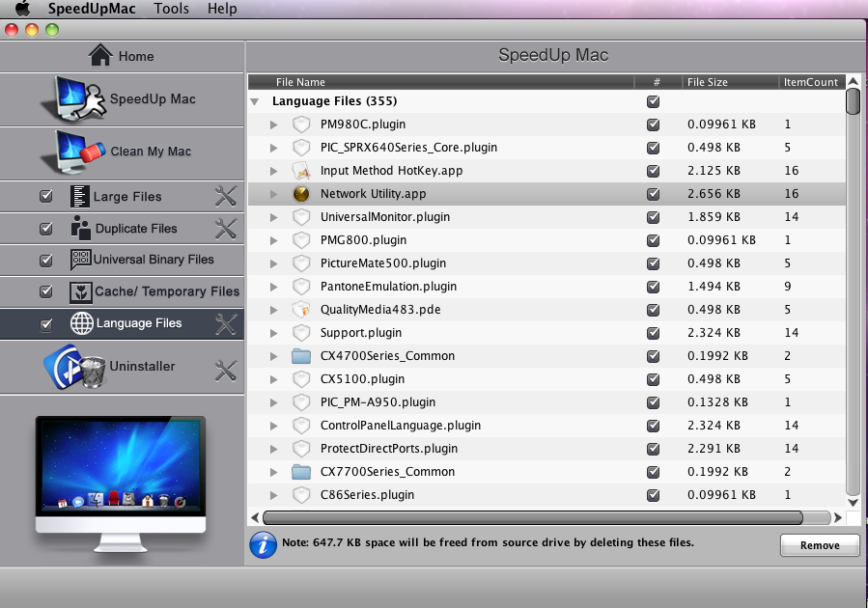The image size is (868, 608).
Task: Select the PIC_PM-A950.plugin file name
Action: tap(378, 402)
